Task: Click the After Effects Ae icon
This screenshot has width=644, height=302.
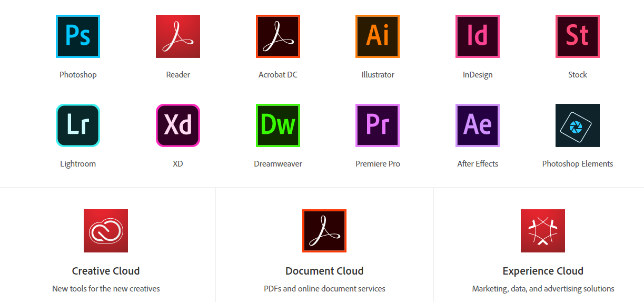Action: [478, 125]
